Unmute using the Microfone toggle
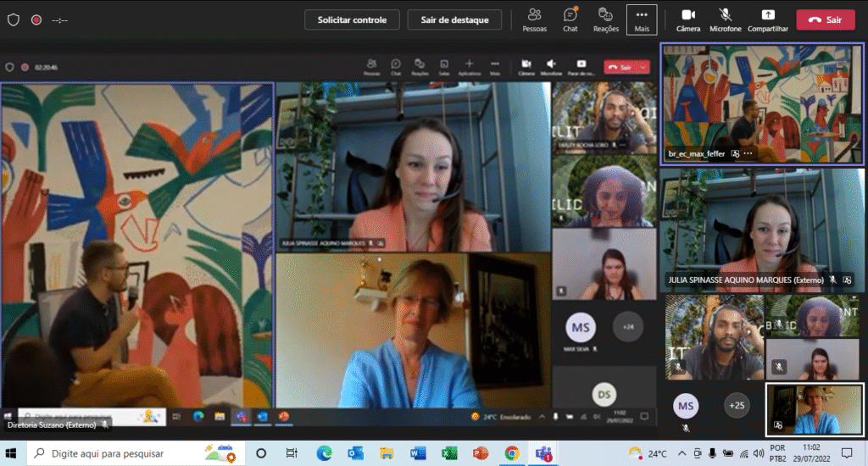This screenshot has width=868, height=466. coord(726,19)
